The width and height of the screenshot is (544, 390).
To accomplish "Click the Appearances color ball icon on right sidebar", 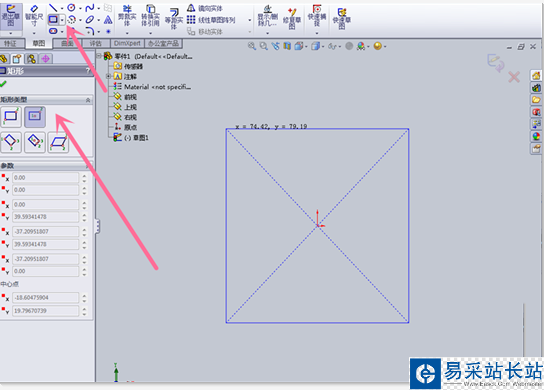I will click(x=536, y=136).
